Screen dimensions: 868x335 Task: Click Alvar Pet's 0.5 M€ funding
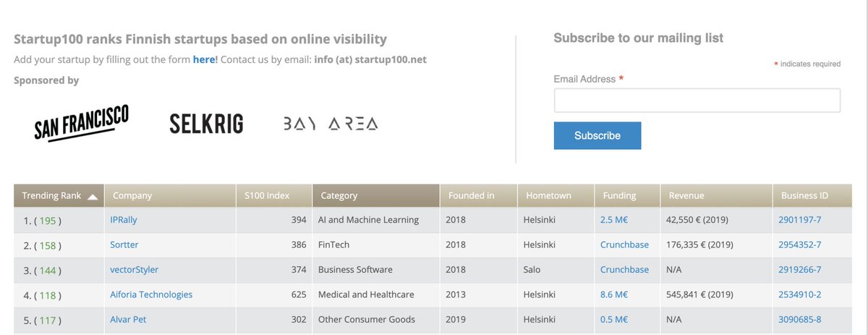[614, 319]
